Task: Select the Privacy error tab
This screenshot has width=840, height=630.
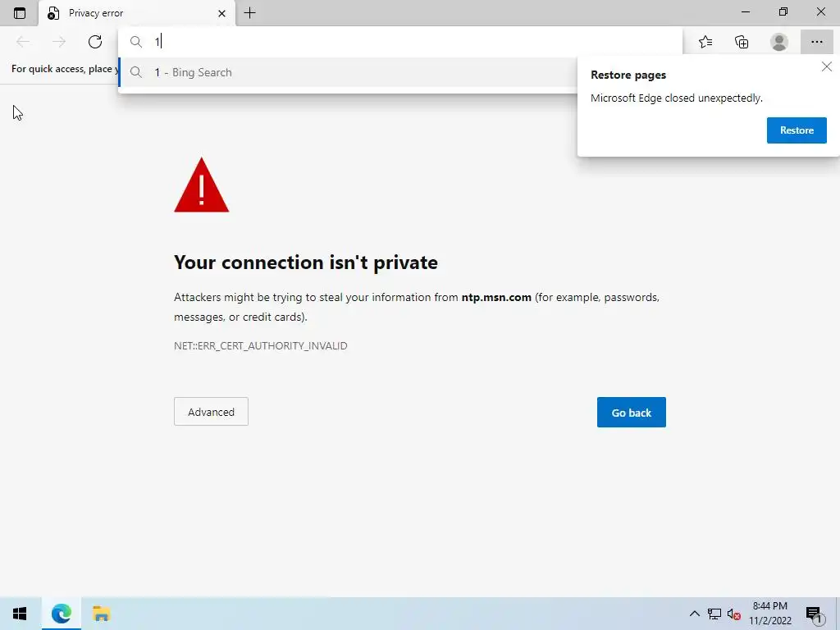Action: [x=137, y=13]
